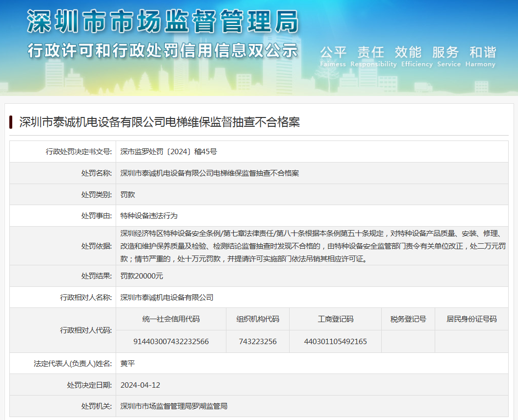The width and height of the screenshot is (518, 420).
Task: Click the 深圳市市场监督管理局 banner title
Action: (x=162, y=22)
